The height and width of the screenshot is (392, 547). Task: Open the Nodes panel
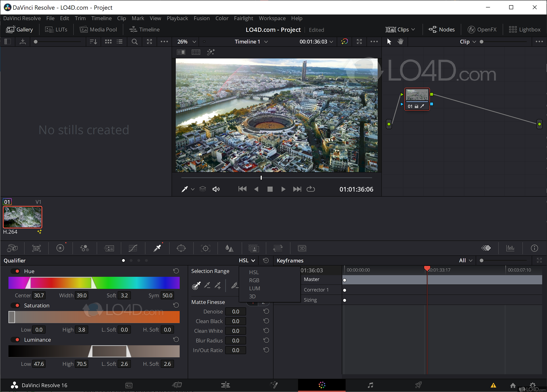pos(441,29)
